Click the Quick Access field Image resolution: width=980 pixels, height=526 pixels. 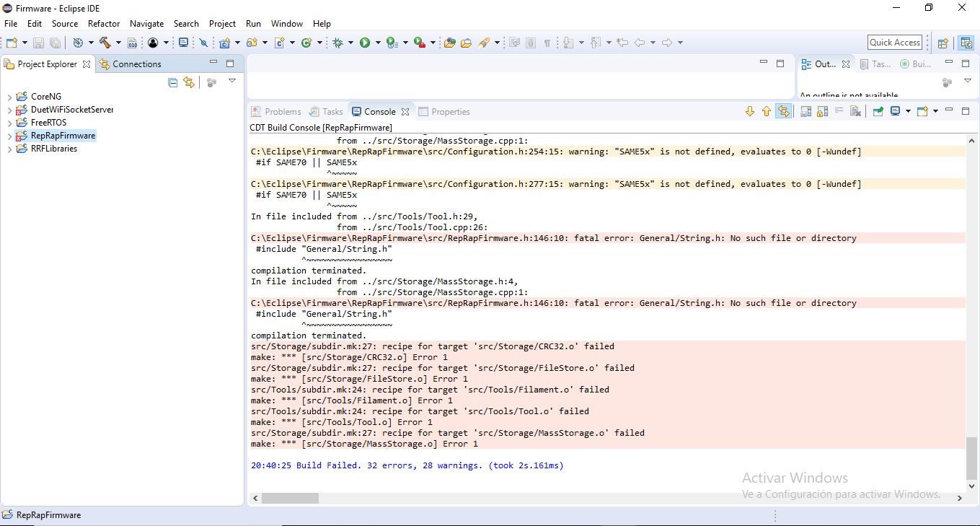coord(895,43)
